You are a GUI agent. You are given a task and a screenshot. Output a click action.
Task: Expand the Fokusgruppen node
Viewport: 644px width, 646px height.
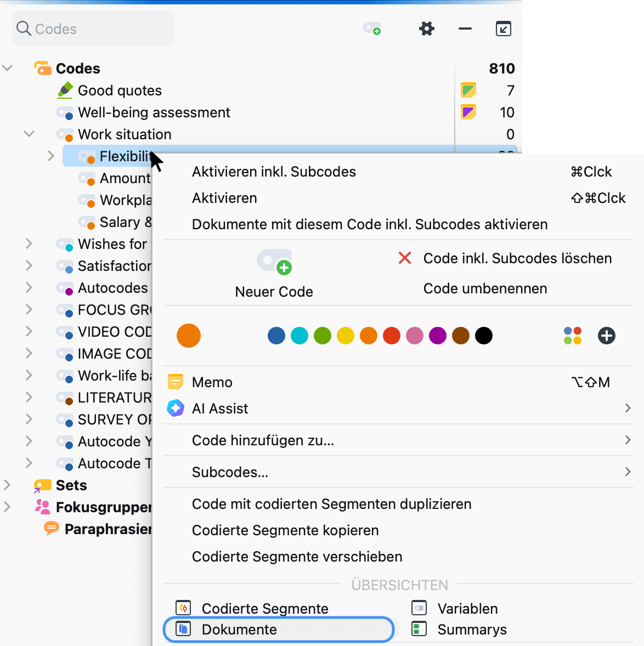[x=7, y=507]
